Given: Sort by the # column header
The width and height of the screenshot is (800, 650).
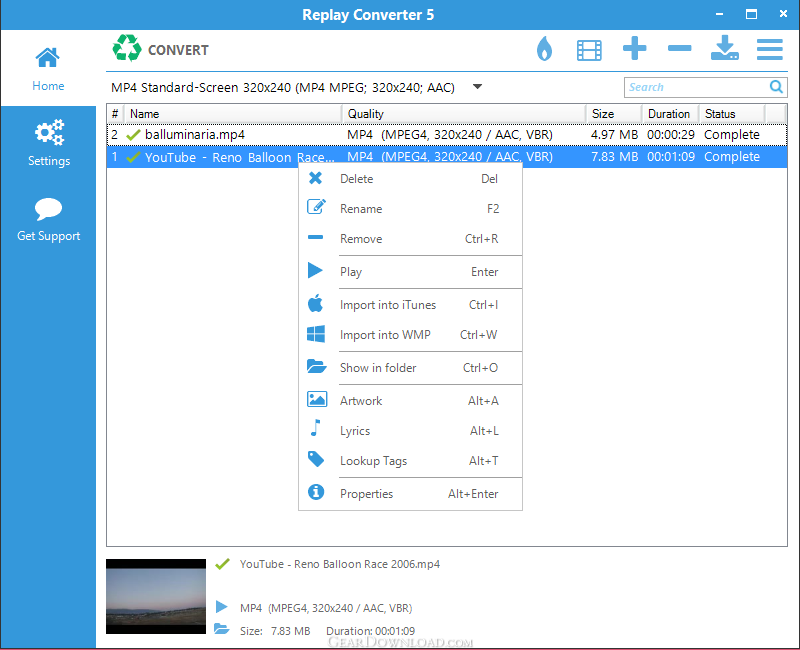Looking at the screenshot, I should pos(115,114).
